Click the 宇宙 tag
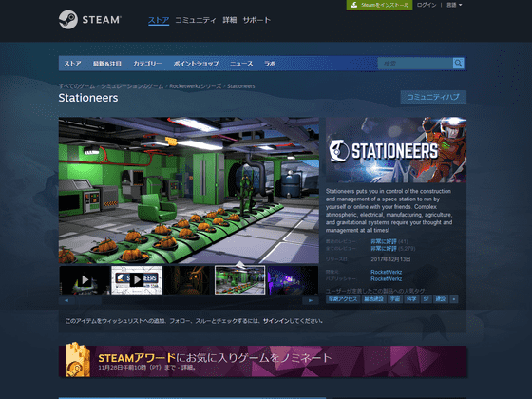This screenshot has height=399, width=532. pos(394,299)
